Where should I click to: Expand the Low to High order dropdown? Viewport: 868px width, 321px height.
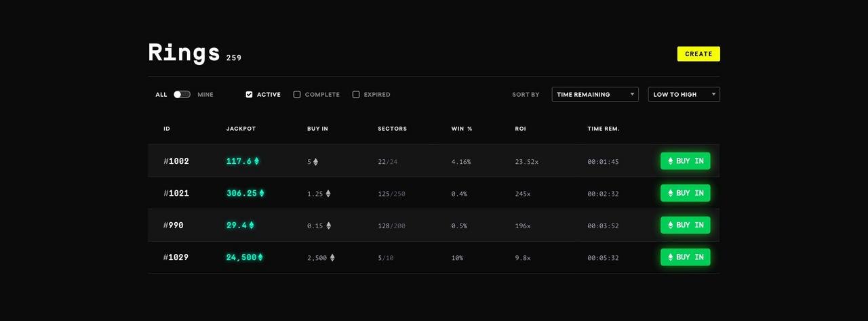tap(684, 95)
